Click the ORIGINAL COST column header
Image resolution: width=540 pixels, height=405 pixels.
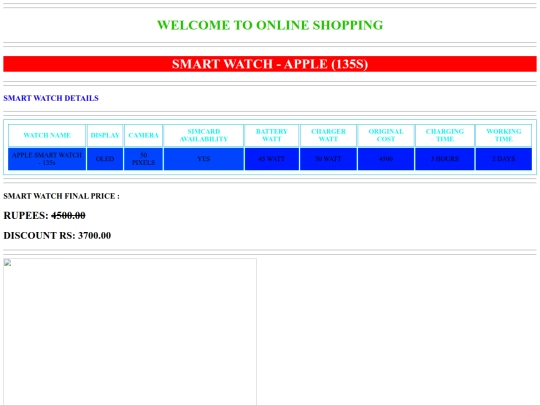pos(386,135)
